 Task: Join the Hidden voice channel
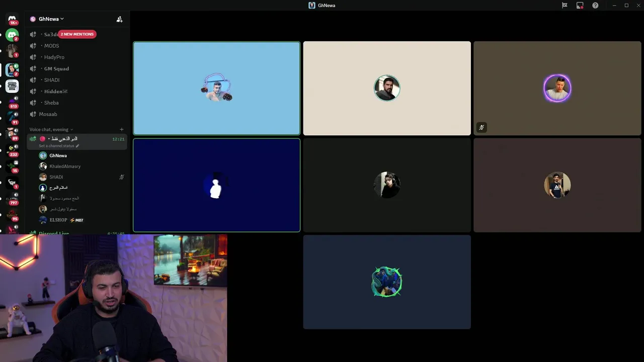tap(77, 92)
